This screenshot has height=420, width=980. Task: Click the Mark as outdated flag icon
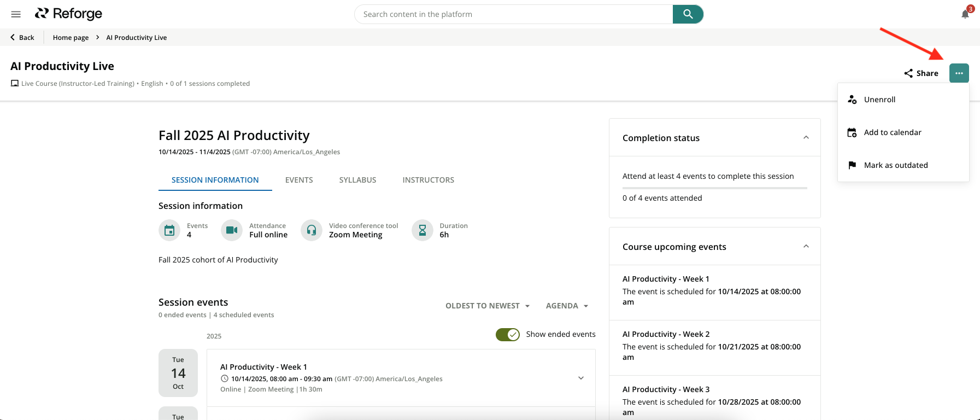coord(852,165)
